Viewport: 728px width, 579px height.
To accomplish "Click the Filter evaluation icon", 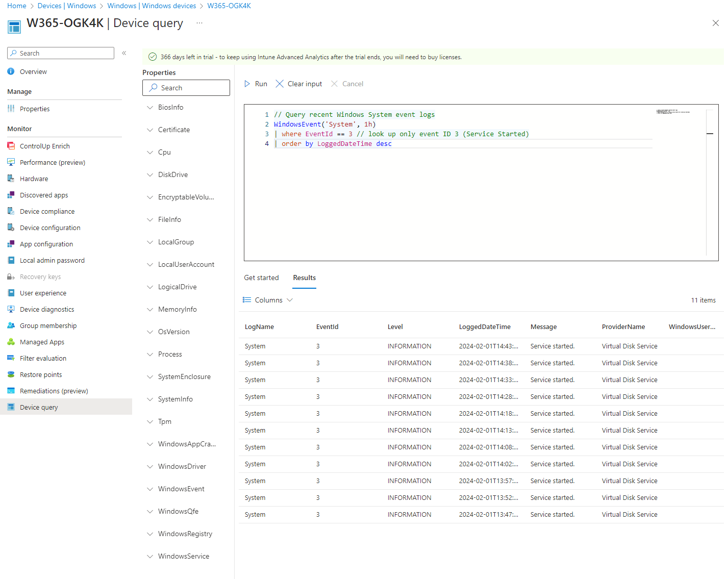I will click(11, 358).
